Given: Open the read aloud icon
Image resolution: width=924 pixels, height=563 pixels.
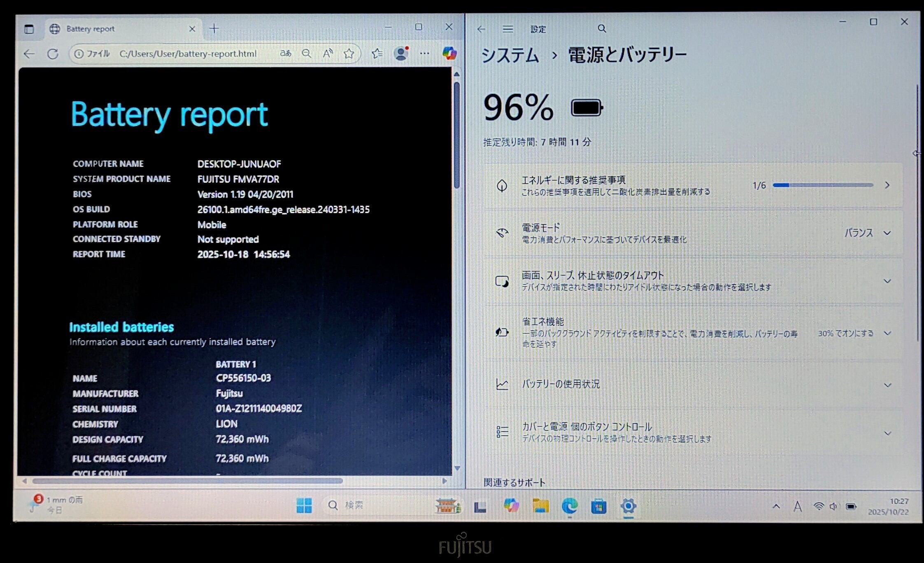Looking at the screenshot, I should (328, 54).
